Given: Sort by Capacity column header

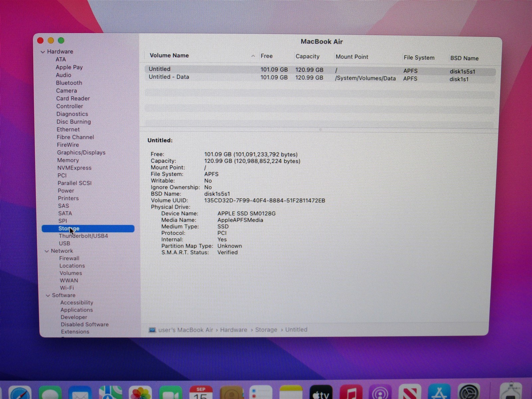Looking at the screenshot, I should point(307,57).
